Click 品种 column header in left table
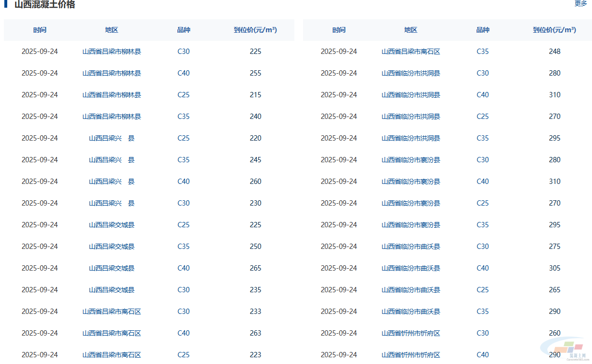This screenshot has width=592, height=364. tap(184, 30)
